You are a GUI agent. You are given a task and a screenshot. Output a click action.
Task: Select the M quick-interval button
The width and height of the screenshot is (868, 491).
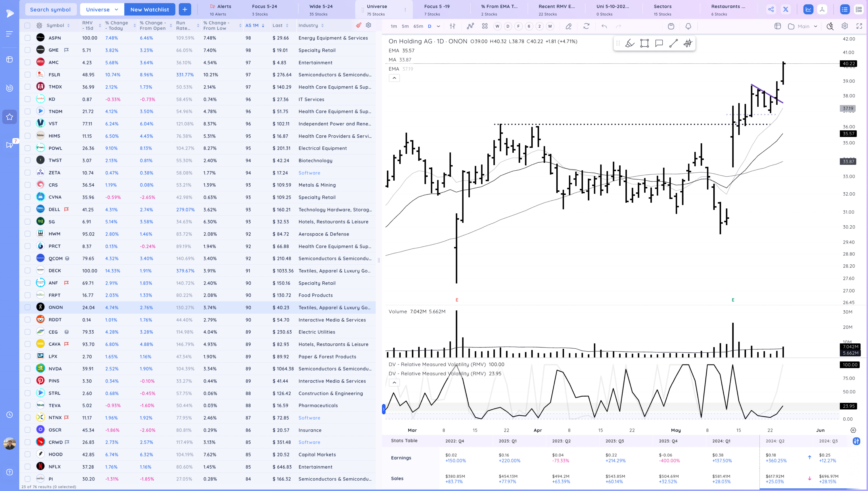click(550, 26)
